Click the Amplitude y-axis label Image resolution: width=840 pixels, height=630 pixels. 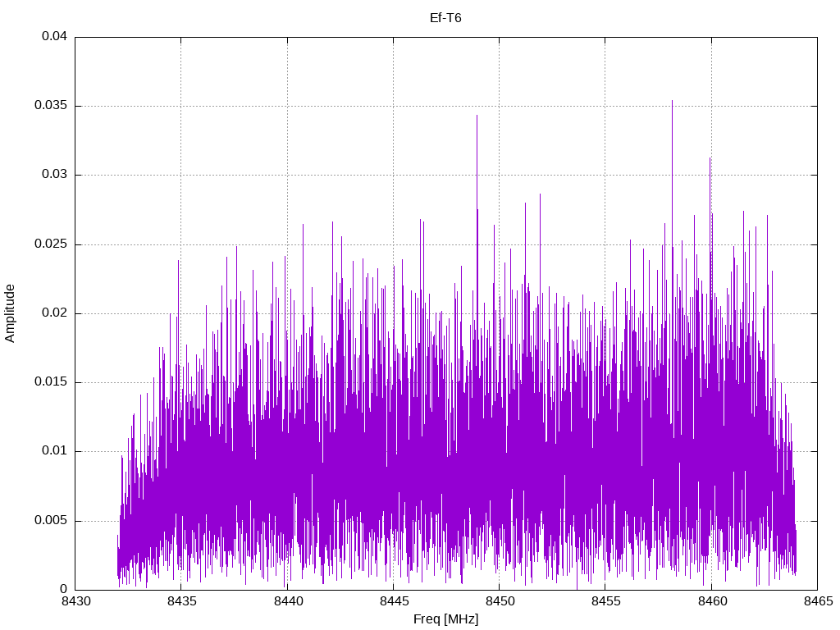pyautogui.click(x=10, y=313)
